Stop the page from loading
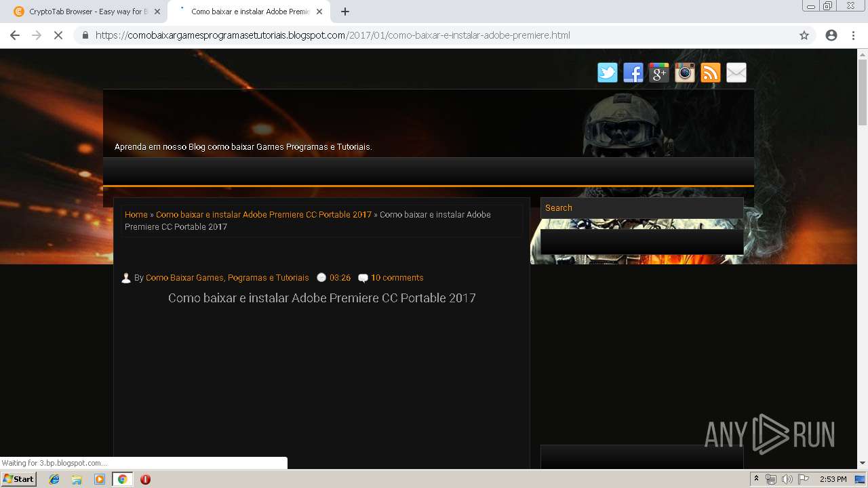This screenshot has width=868, height=488. 58,35
